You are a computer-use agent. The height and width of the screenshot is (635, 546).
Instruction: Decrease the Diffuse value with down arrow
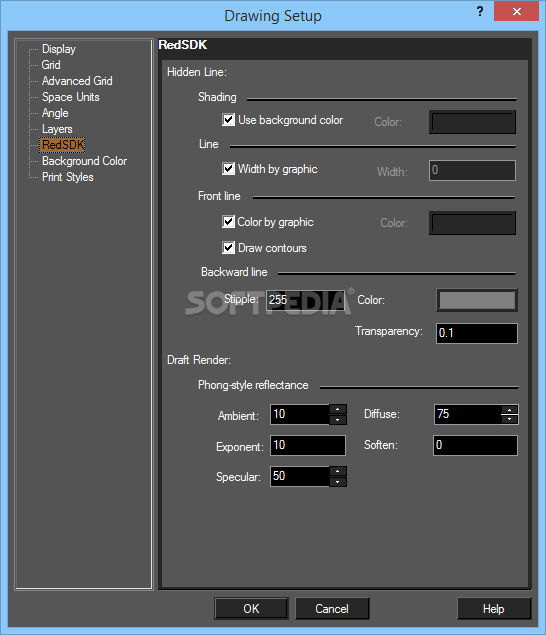pyautogui.click(x=510, y=420)
